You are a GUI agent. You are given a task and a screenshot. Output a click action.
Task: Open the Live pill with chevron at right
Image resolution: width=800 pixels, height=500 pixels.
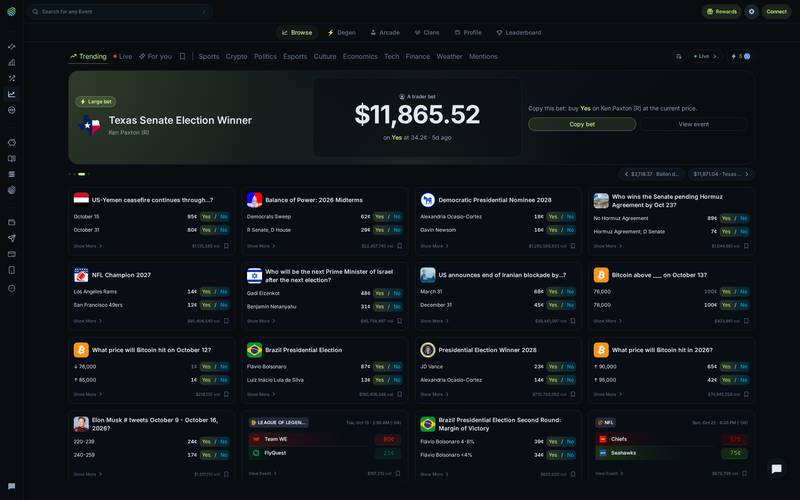click(705, 56)
